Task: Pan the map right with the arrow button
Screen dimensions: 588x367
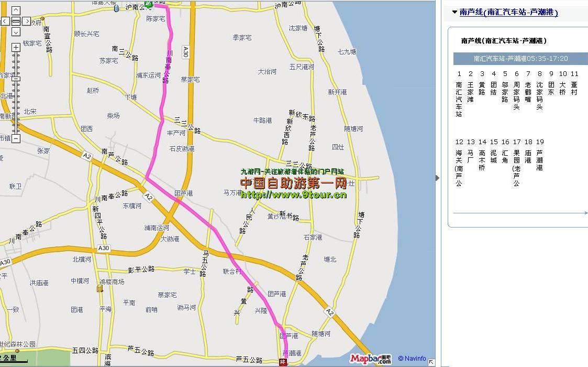Action: 26,21
